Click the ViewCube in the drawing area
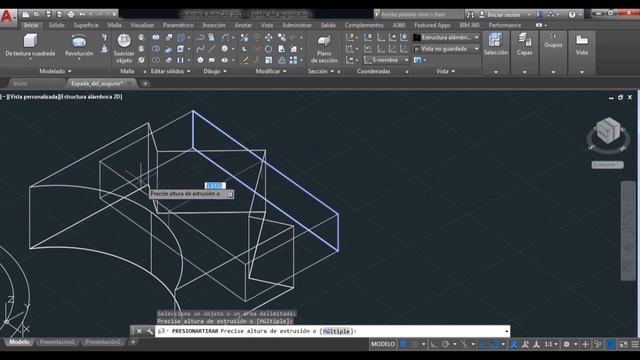The height and width of the screenshot is (360, 640). point(608,131)
